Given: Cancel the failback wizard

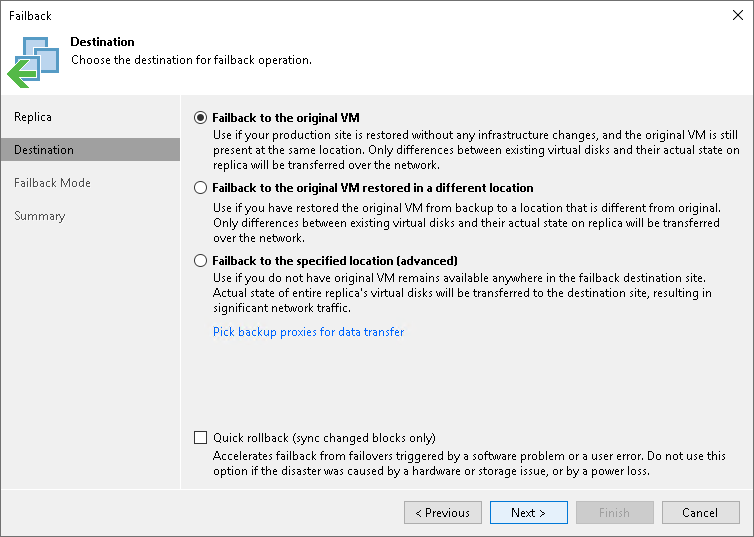Looking at the screenshot, I should pos(700,513).
